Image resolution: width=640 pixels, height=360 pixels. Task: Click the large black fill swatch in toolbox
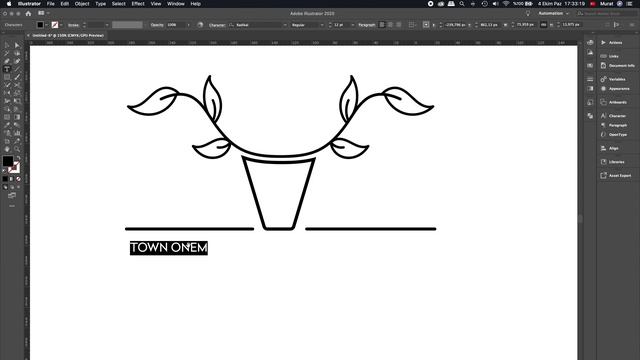point(8,161)
